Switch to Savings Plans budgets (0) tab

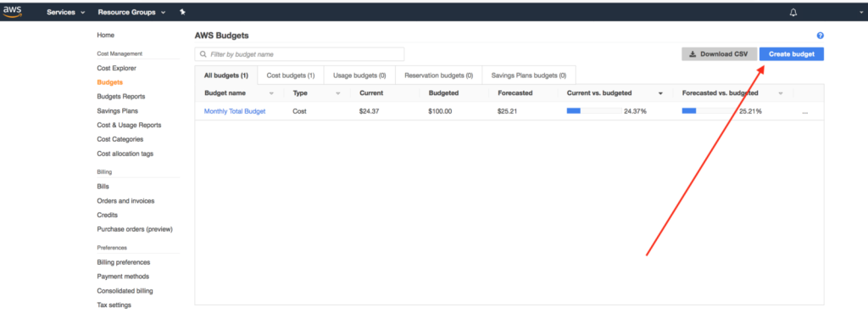coord(529,75)
